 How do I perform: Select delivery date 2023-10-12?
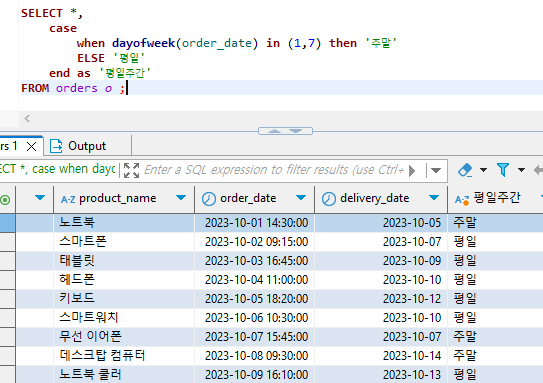[x=381, y=299]
